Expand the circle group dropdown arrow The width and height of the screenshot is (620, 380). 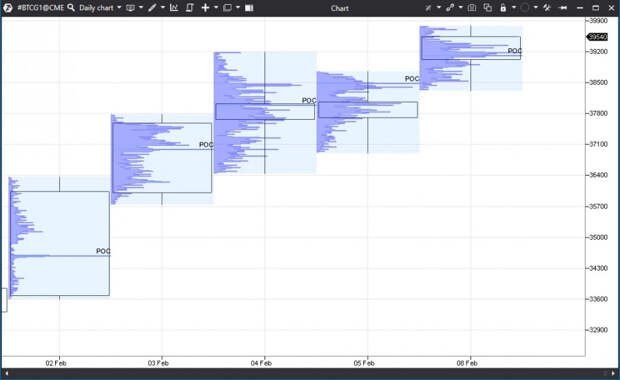[535, 8]
